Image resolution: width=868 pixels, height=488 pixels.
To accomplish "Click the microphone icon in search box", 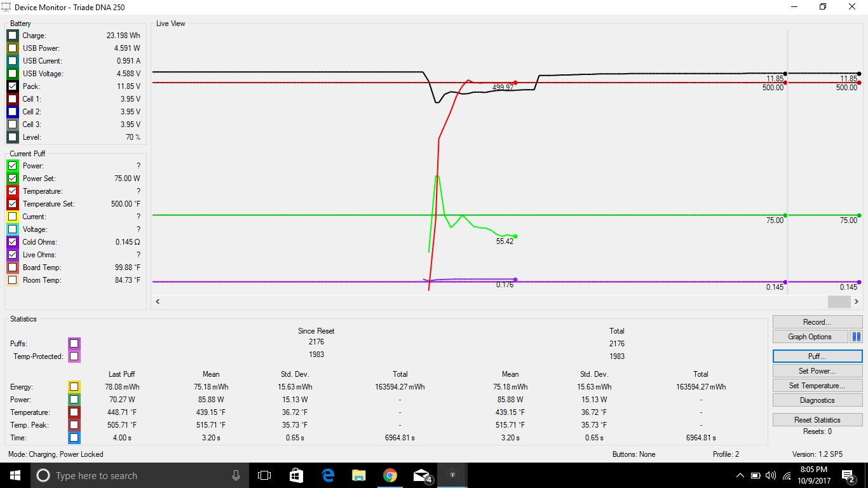I will pyautogui.click(x=236, y=475).
